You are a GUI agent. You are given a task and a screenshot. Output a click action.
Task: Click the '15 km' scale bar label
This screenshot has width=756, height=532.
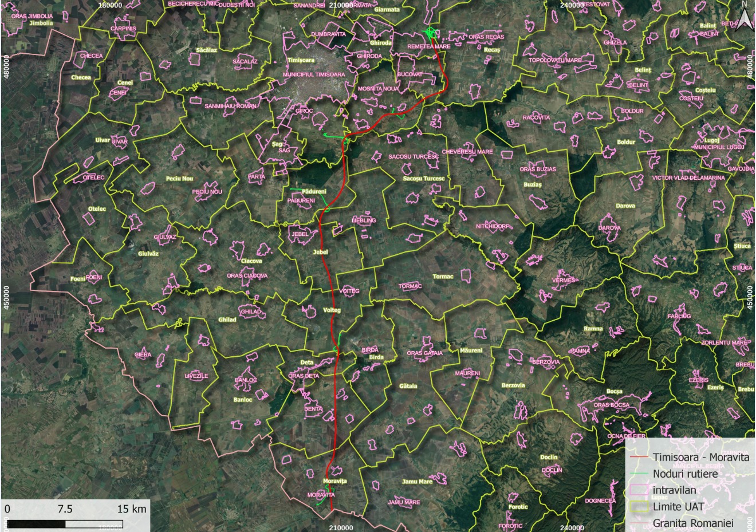pos(132,509)
